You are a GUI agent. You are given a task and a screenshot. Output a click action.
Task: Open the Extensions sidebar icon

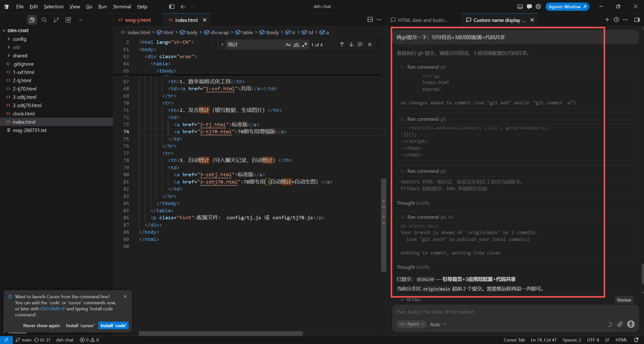click(68, 20)
